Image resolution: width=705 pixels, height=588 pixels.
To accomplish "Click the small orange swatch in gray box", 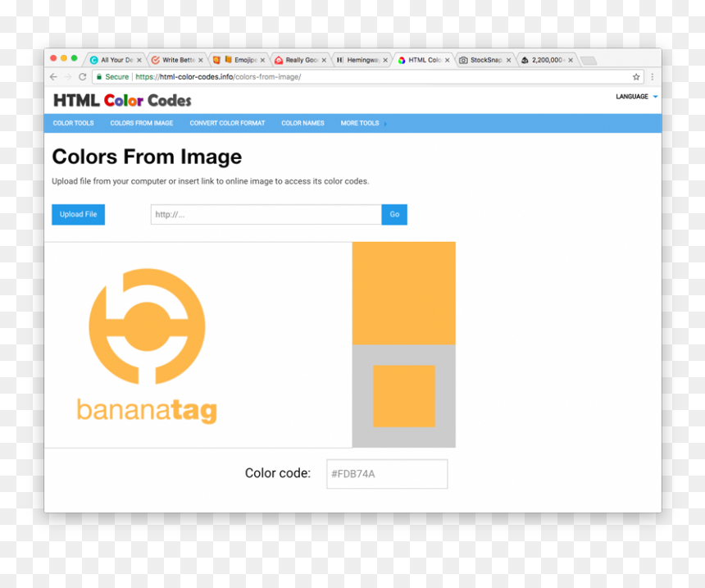I will click(404, 396).
